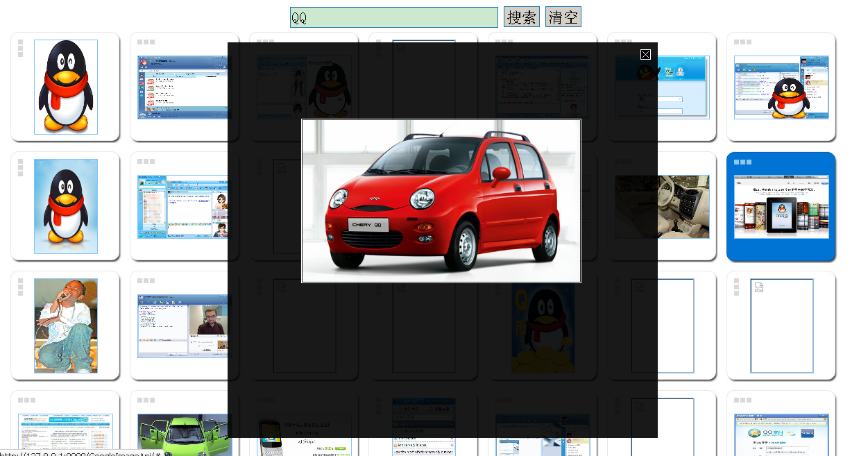This screenshot has width=868, height=456.
Task: Open the video chat screenshot showing a man
Action: 182,326
